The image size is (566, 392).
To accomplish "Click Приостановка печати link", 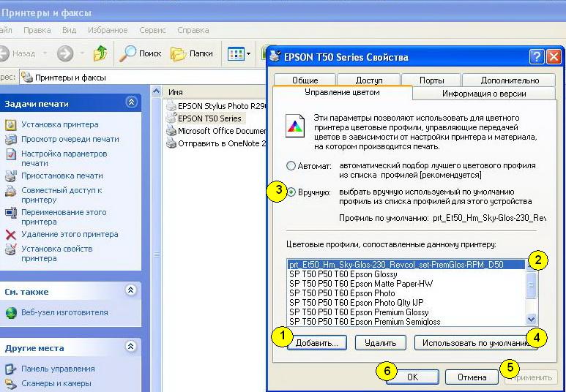I will click(62, 176).
